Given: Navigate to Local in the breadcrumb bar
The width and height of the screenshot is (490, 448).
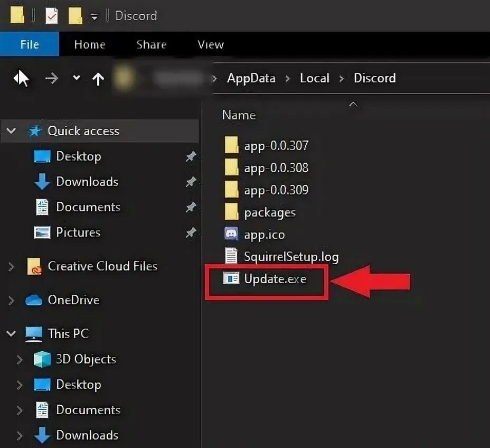Looking at the screenshot, I should coord(315,78).
